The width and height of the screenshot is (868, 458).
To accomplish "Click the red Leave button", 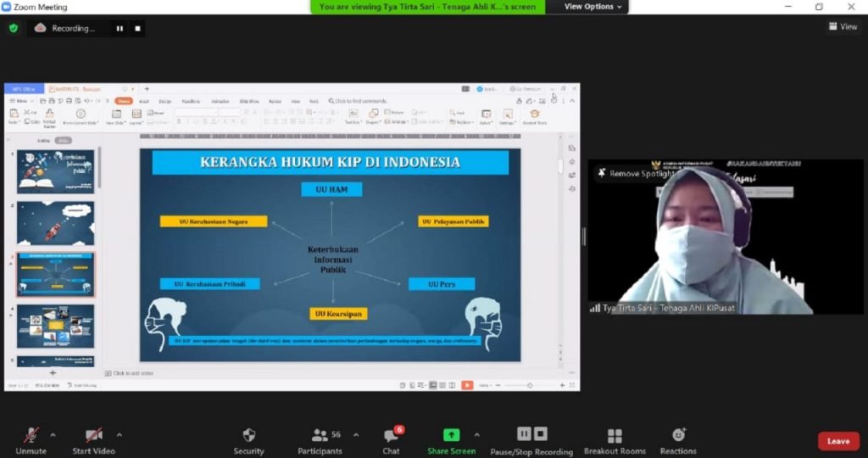I will click(x=837, y=441).
